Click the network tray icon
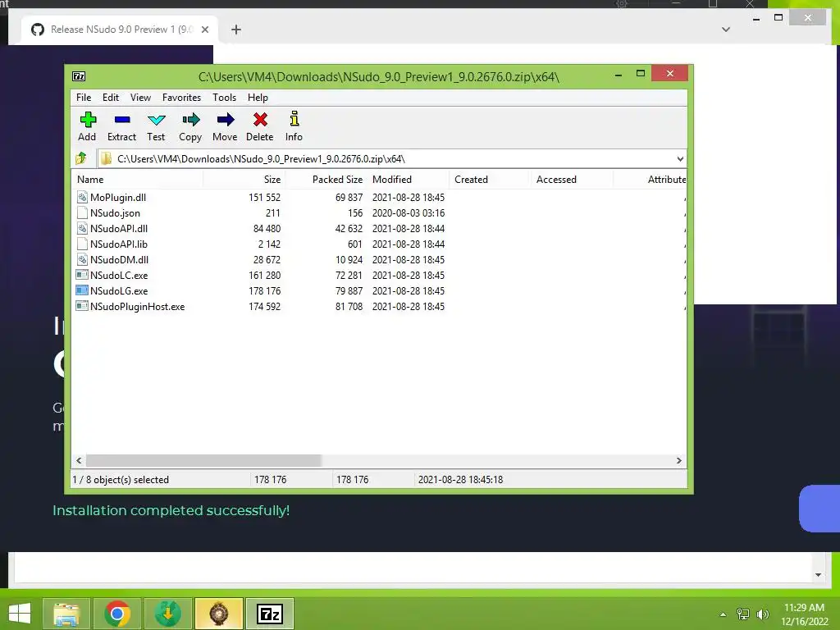This screenshot has height=630, width=840. point(743,614)
